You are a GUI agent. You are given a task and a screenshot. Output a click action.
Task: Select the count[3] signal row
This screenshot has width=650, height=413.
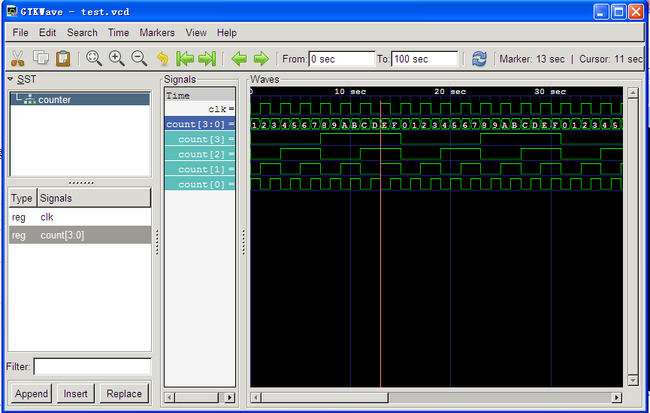click(x=200, y=139)
